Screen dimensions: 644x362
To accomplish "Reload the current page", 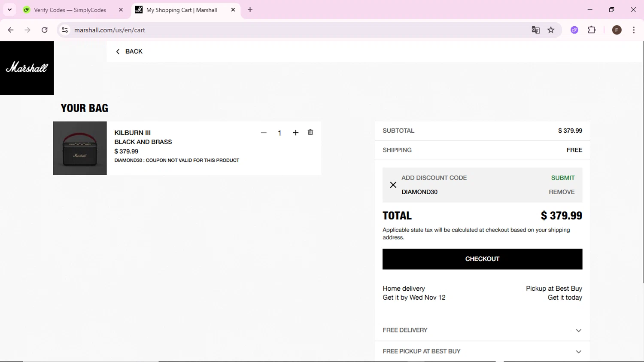I will pyautogui.click(x=45, y=30).
